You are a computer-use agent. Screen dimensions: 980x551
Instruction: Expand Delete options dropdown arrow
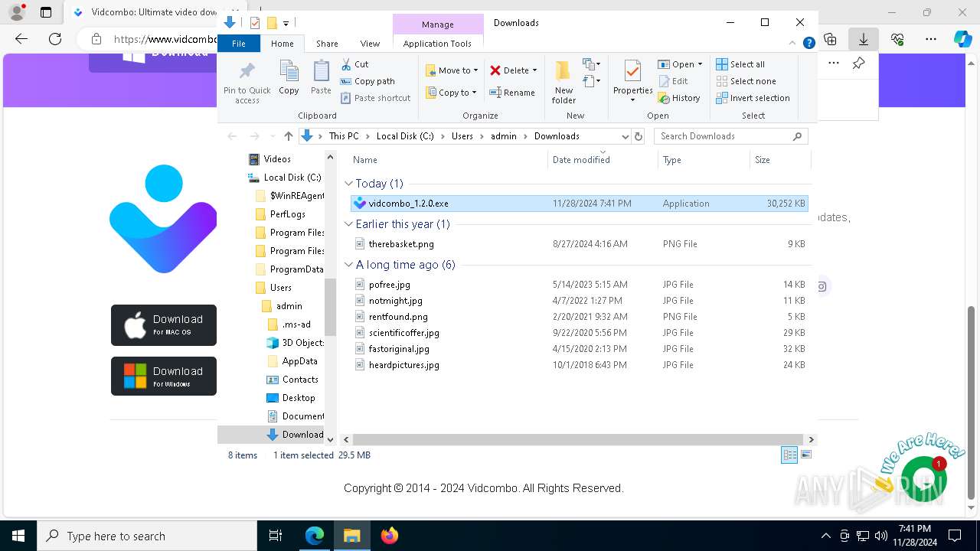coord(534,70)
